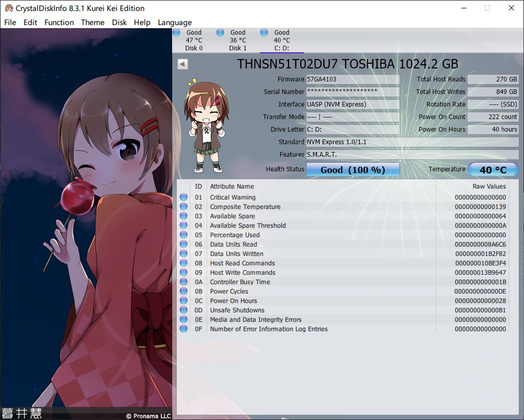Click status orb for Power Cycles row
524x420 pixels.
(x=184, y=291)
